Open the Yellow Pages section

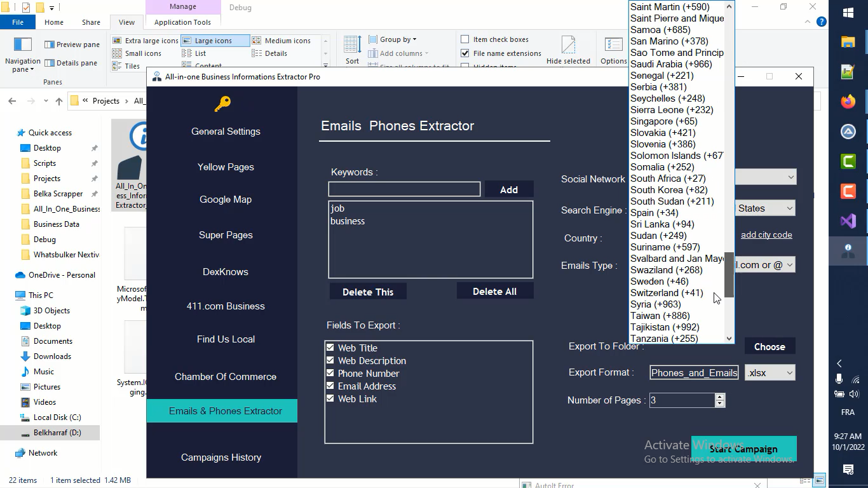click(x=226, y=167)
